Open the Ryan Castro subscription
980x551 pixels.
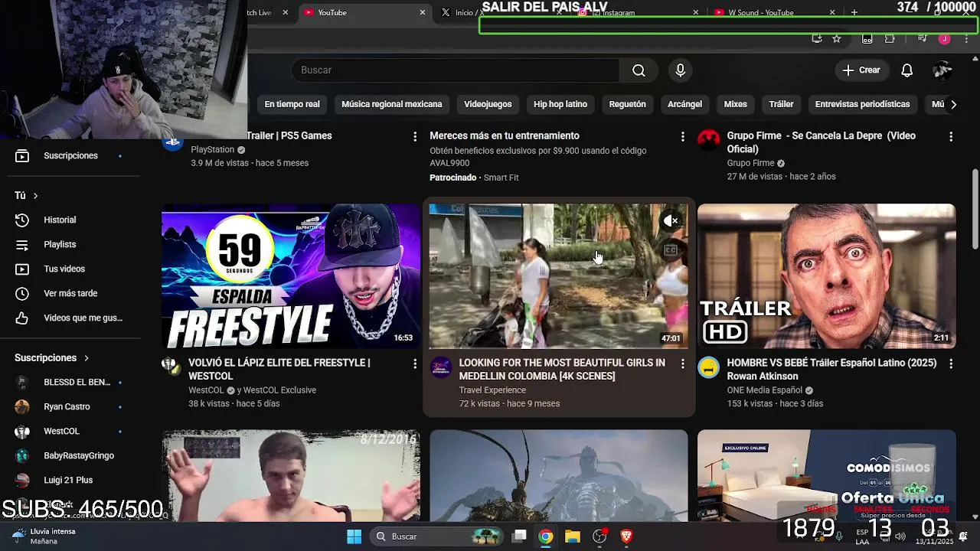pos(70,406)
